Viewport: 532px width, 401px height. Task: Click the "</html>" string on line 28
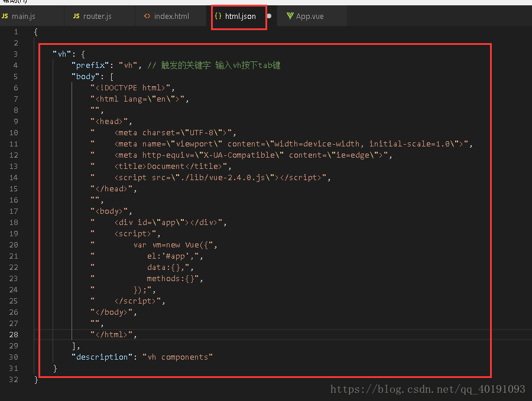pyautogui.click(x=111, y=335)
